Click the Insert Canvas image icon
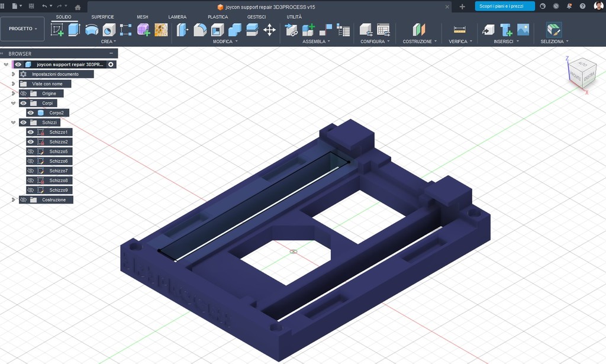 coord(523,30)
